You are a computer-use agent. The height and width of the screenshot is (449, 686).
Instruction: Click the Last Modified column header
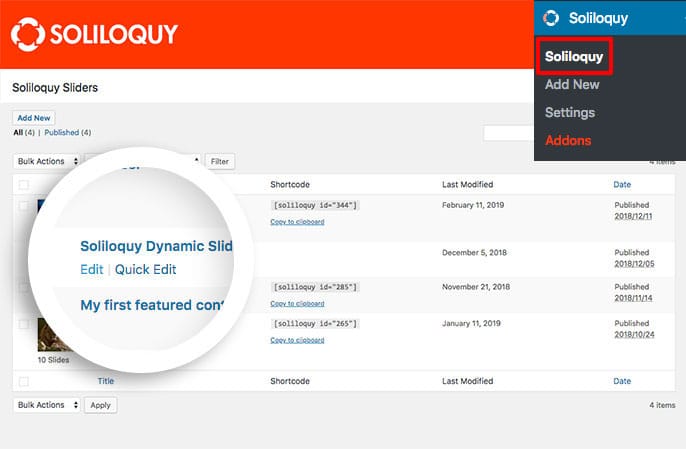pos(467,185)
